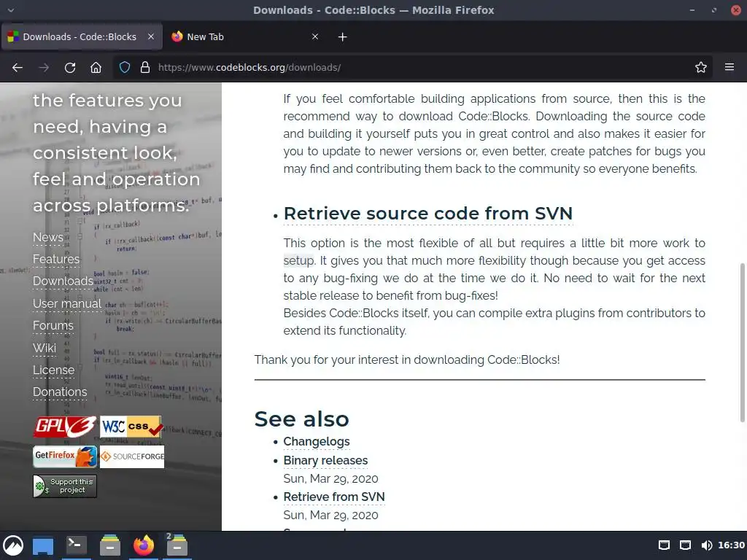Close the Firefox window
This screenshot has height=560, width=747.
[x=736, y=10]
